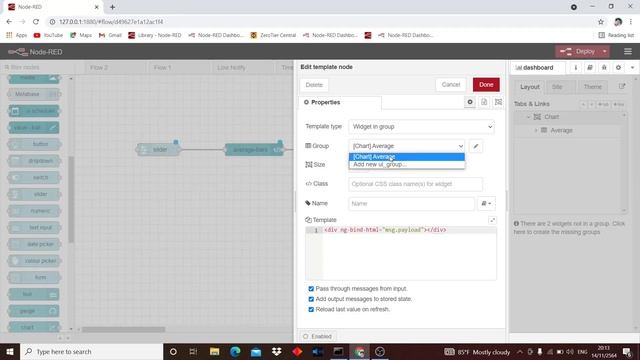This screenshot has width=640, height=360.
Task: Toggle 'Add output messages to stored state'
Action: pos(311,299)
